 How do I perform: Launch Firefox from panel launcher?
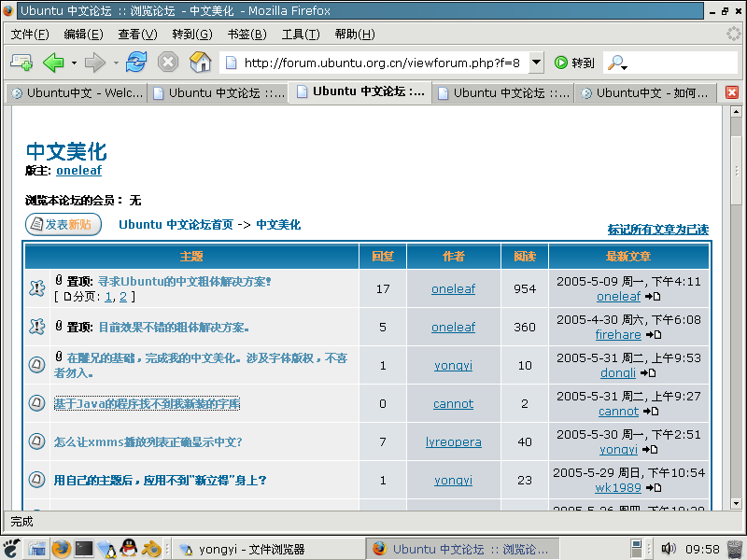(61, 549)
